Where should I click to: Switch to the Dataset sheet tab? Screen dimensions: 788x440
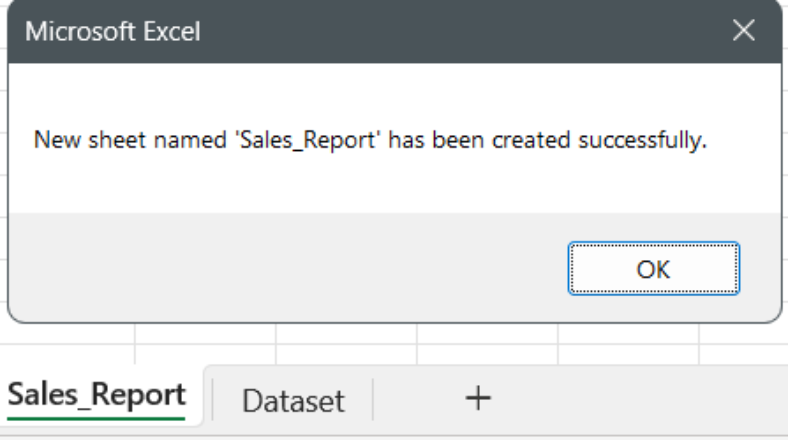(x=293, y=400)
